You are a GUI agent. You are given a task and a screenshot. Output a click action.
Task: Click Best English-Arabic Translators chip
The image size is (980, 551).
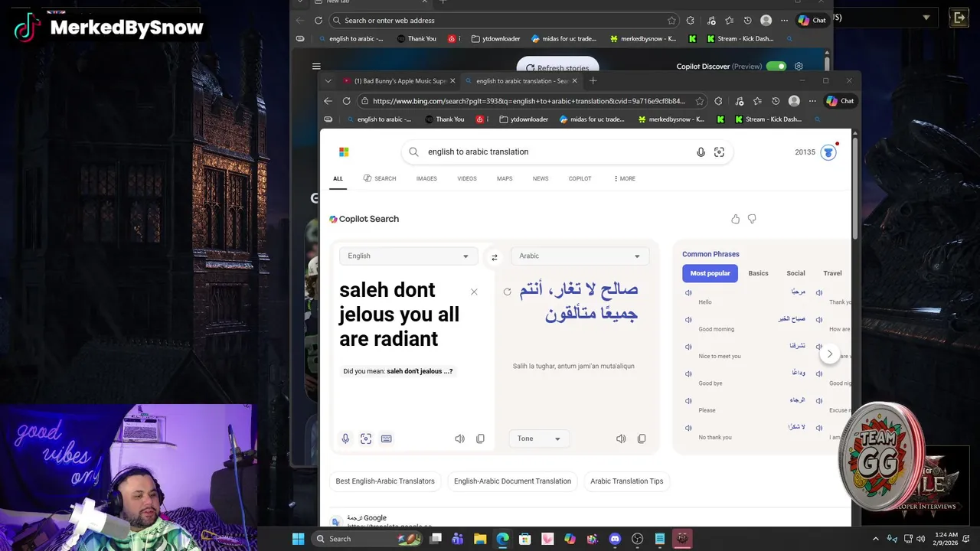[385, 481]
